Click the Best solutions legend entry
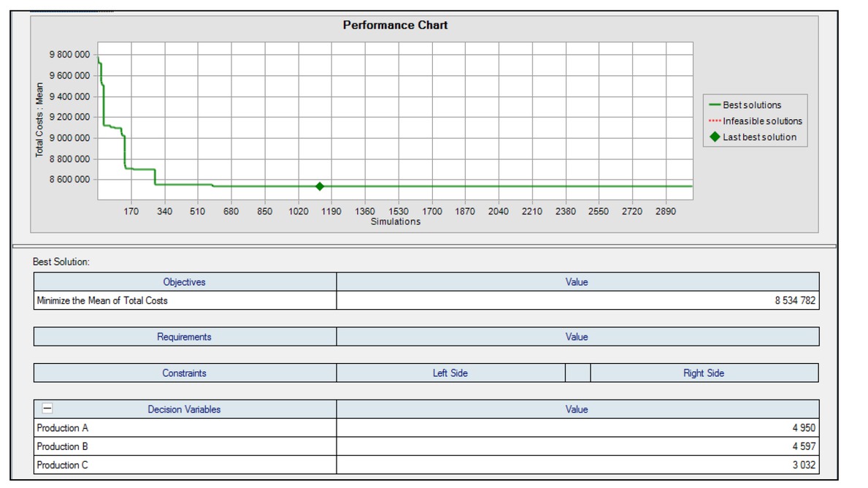 (751, 105)
